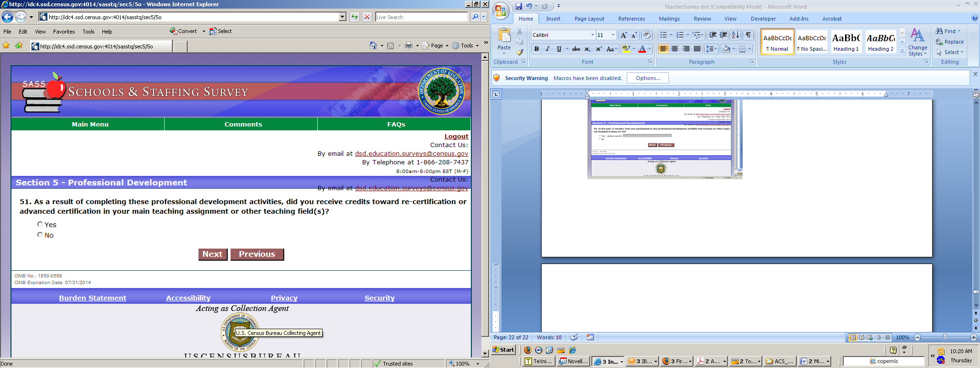
Task: Click the Shrink Font icon in Word
Action: (x=634, y=35)
